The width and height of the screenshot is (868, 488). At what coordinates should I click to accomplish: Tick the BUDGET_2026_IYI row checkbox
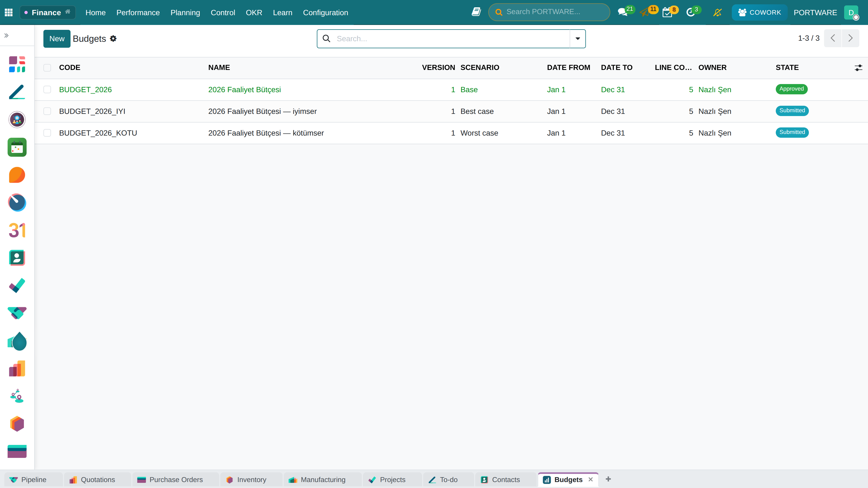point(47,111)
